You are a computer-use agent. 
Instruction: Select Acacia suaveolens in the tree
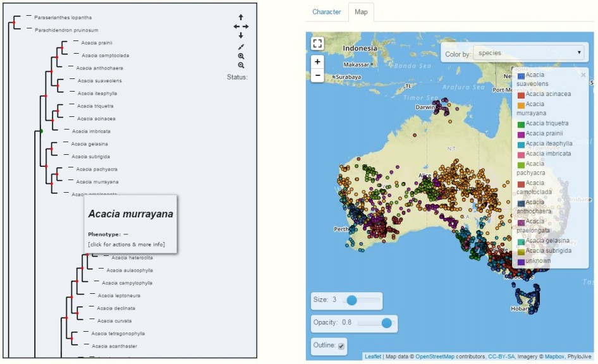[100, 81]
